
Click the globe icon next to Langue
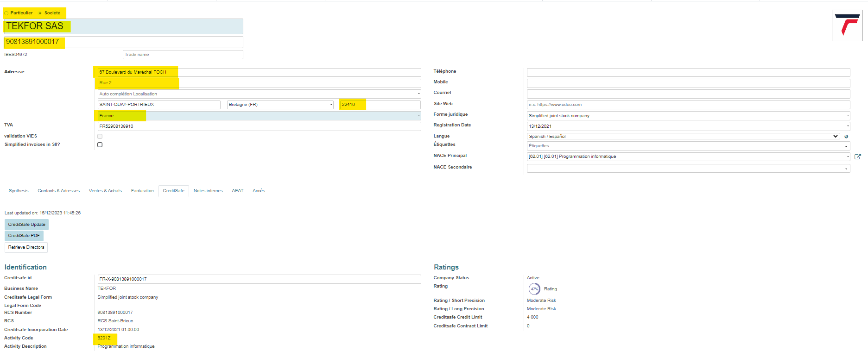[846, 137]
